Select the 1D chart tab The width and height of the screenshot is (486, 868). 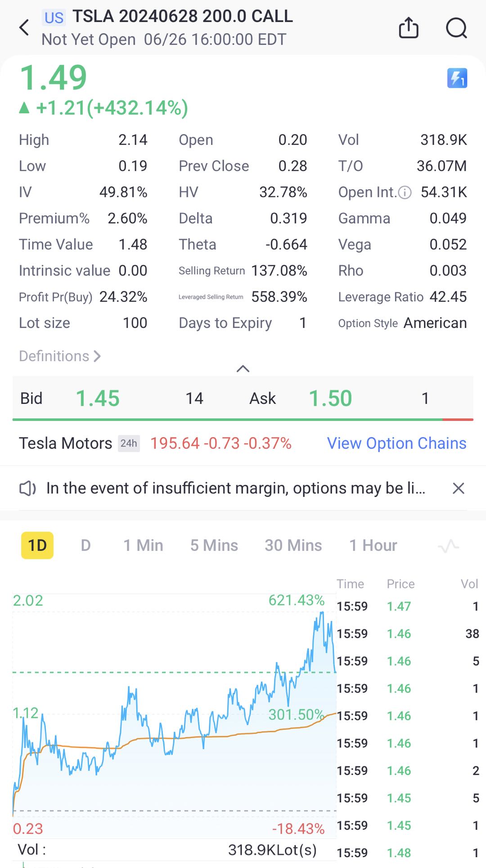tap(37, 546)
